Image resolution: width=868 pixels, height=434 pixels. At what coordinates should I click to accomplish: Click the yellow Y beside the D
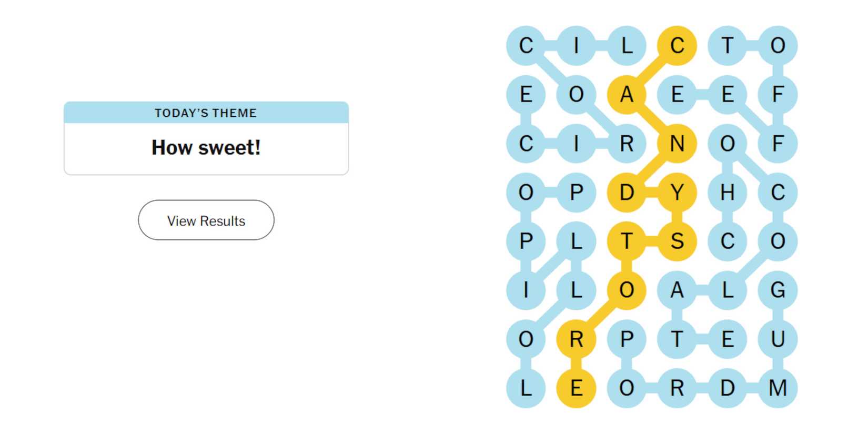[x=677, y=193]
